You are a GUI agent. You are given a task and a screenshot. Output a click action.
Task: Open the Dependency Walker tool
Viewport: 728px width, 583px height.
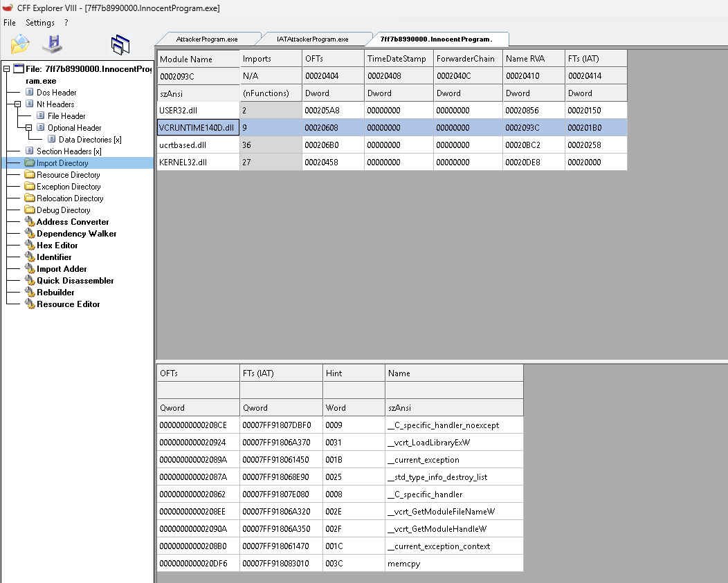(x=76, y=234)
